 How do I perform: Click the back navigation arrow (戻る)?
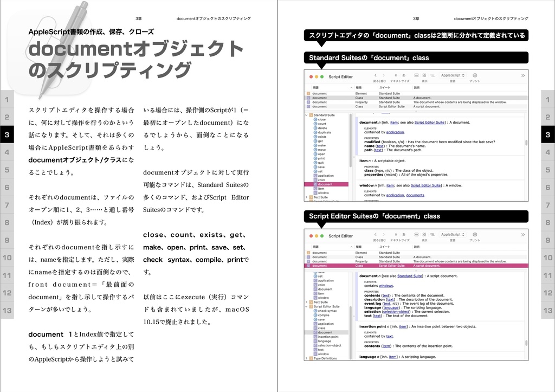376,75
